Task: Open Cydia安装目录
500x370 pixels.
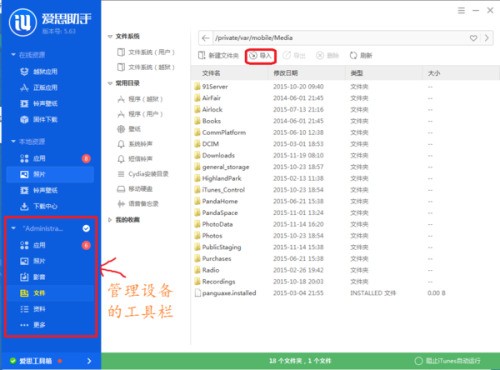Action: click(x=143, y=174)
